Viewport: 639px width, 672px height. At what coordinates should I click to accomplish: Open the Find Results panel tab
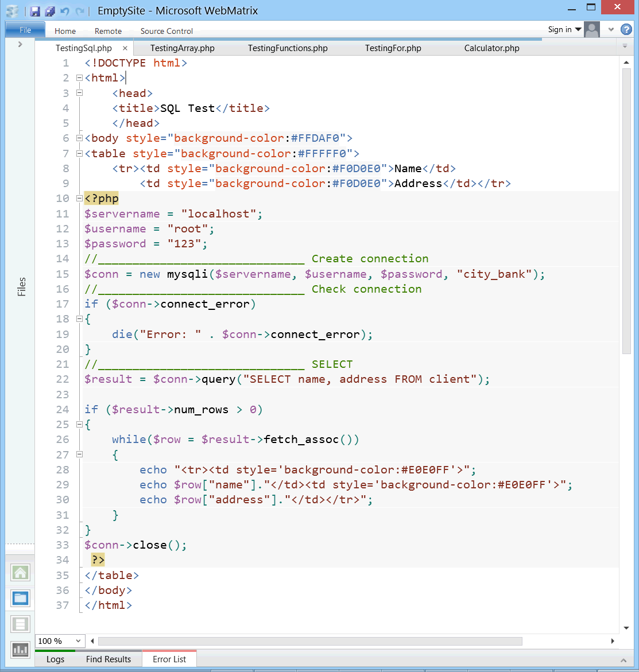pos(108,659)
